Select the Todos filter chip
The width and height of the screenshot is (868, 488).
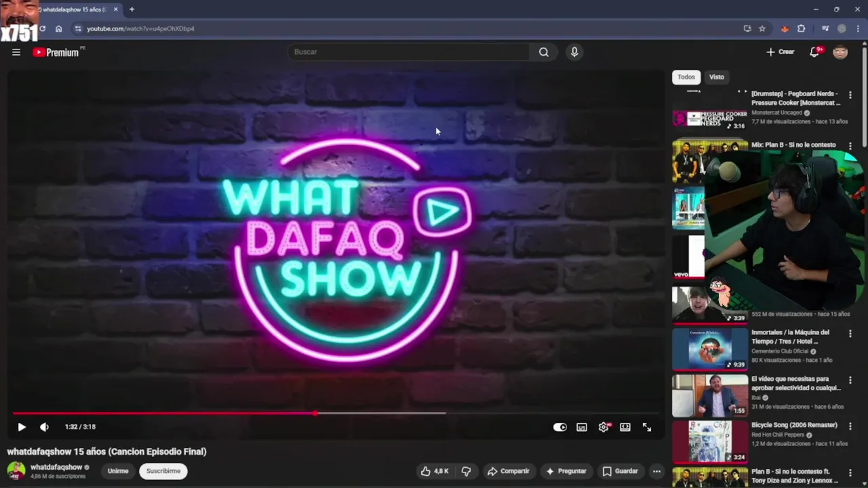click(x=686, y=77)
